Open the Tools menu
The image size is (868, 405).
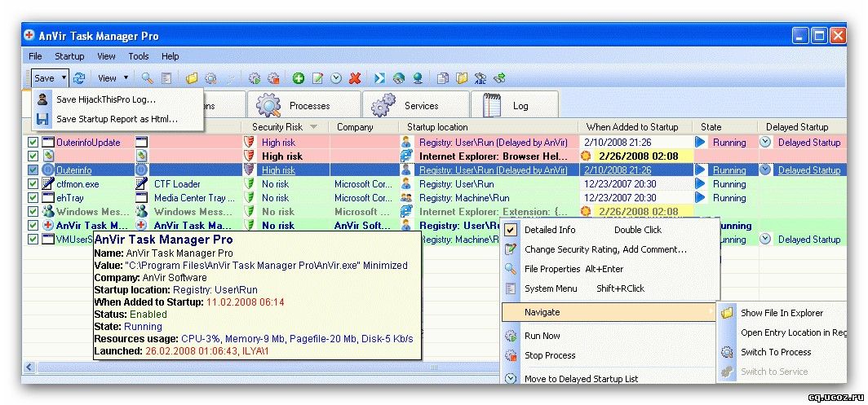pos(139,56)
